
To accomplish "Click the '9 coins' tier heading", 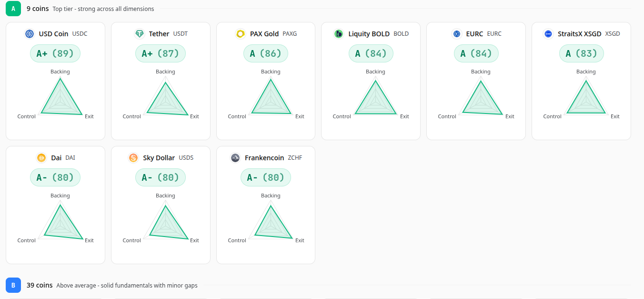I will pos(38,9).
